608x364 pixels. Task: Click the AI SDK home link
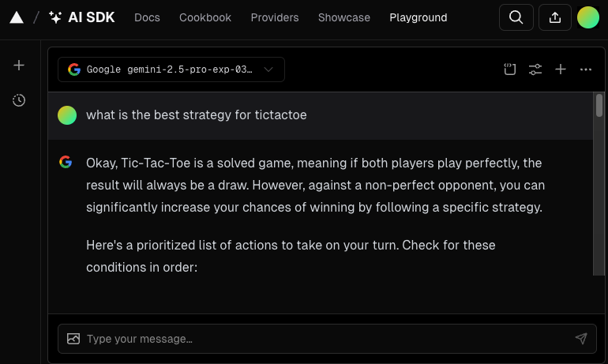coord(81,17)
